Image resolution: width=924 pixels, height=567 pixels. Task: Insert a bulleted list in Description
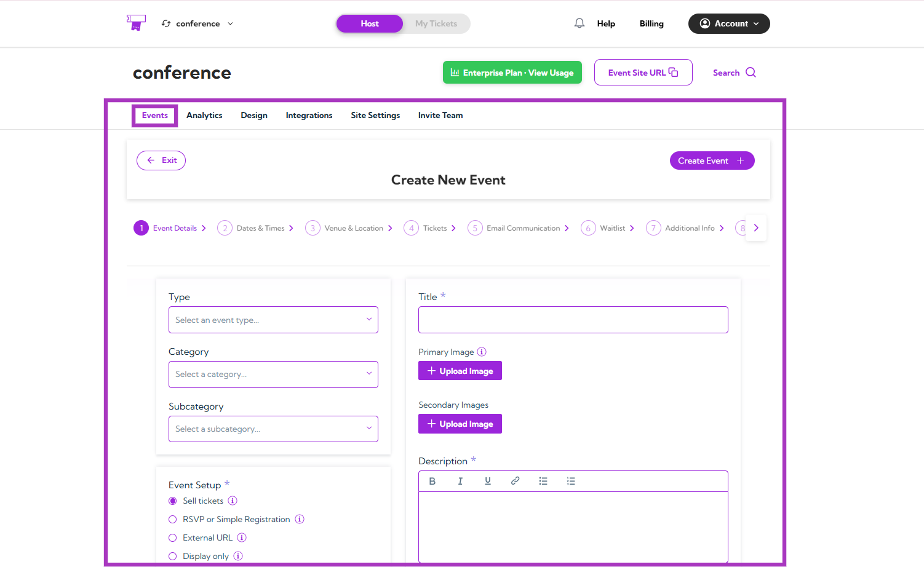click(543, 481)
